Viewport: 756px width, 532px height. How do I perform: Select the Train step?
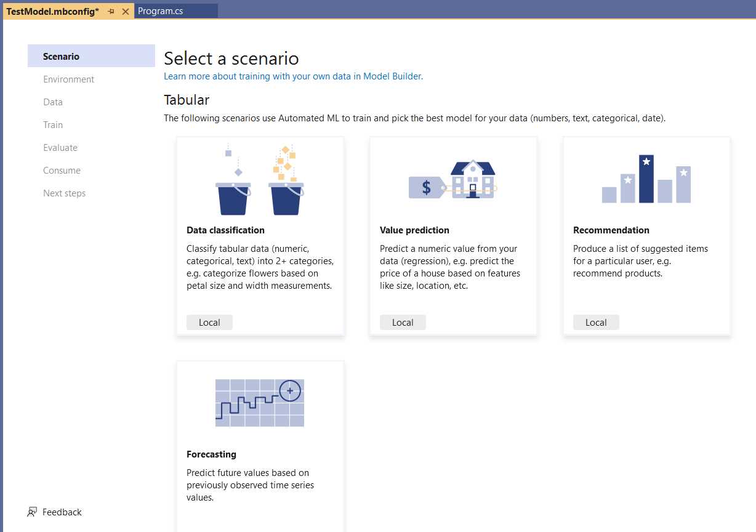point(52,124)
